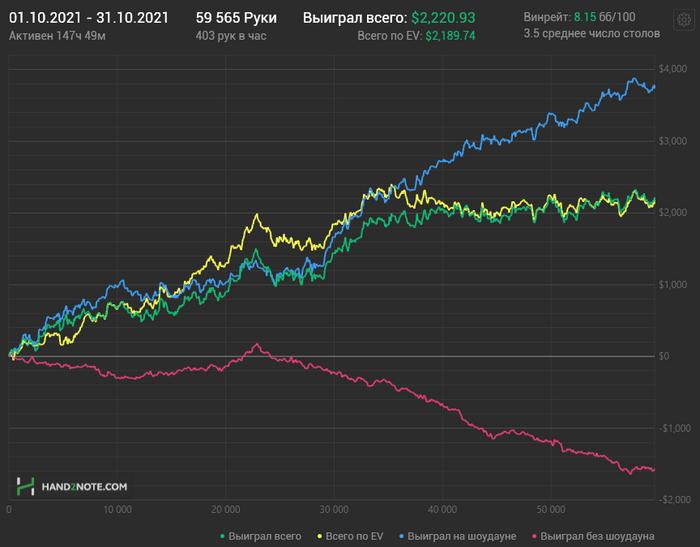Viewport: 700px width, 547px height.
Task: Click the Hand2Note logo icon
Action: point(25,486)
